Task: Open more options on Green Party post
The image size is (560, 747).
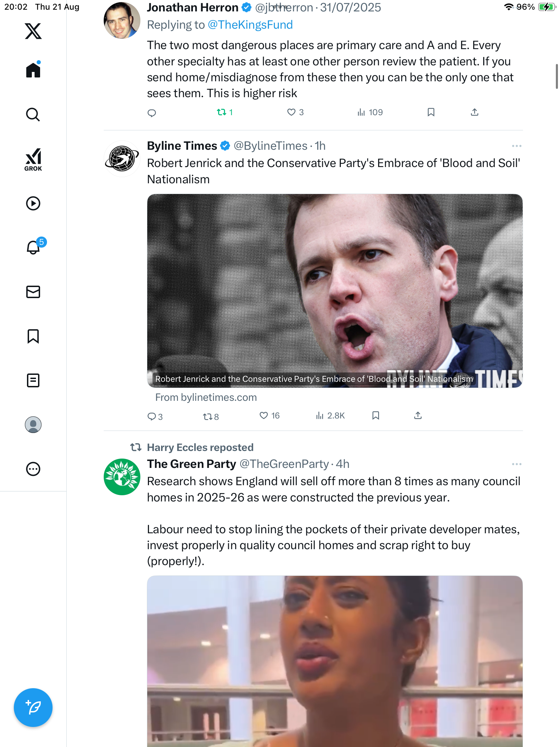Action: (516, 464)
